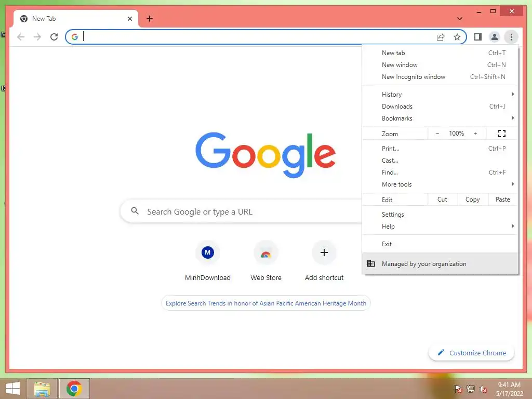Click the network tray icon
Screen dimensions: 532x399
click(471, 389)
